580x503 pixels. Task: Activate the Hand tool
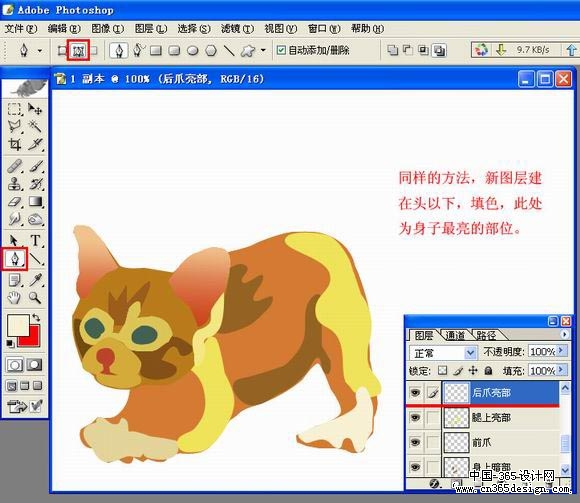(14, 298)
